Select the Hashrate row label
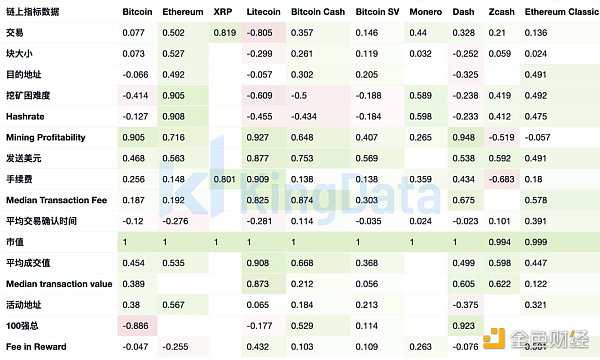Viewport: 600px width, 360px height. 25,116
